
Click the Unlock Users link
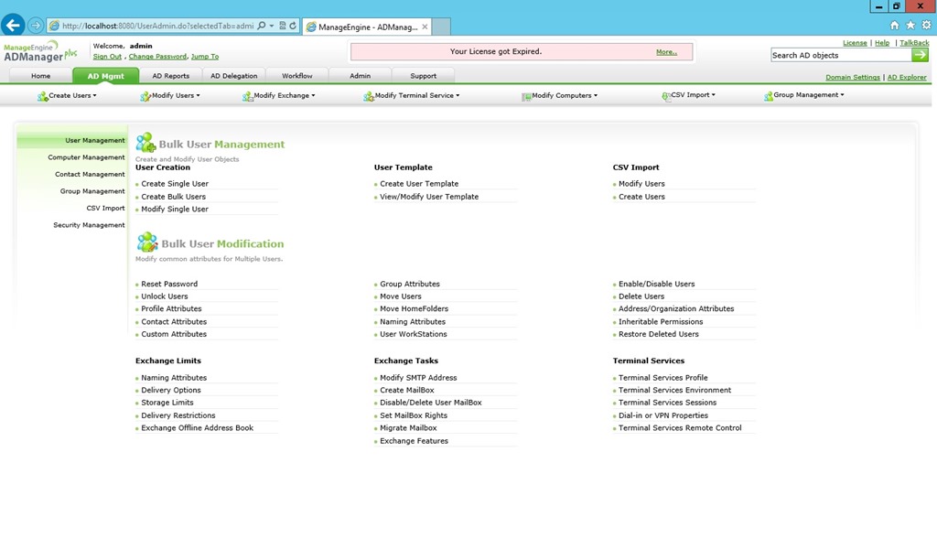click(165, 296)
